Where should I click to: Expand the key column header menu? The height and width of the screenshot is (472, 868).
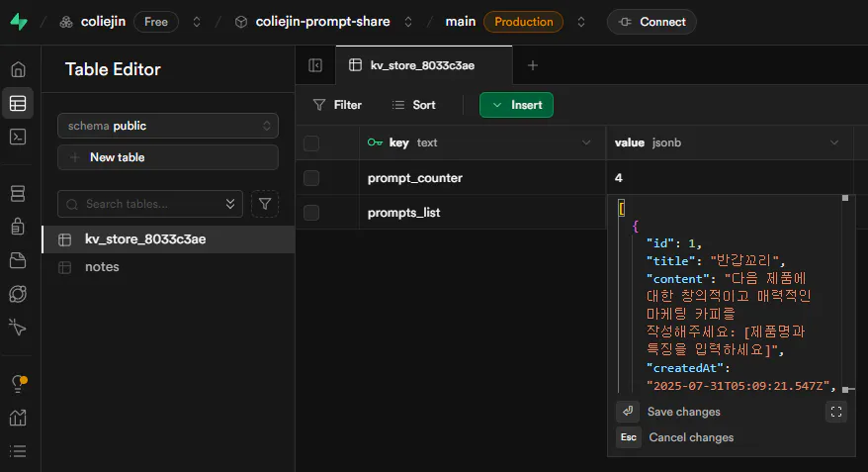585,143
